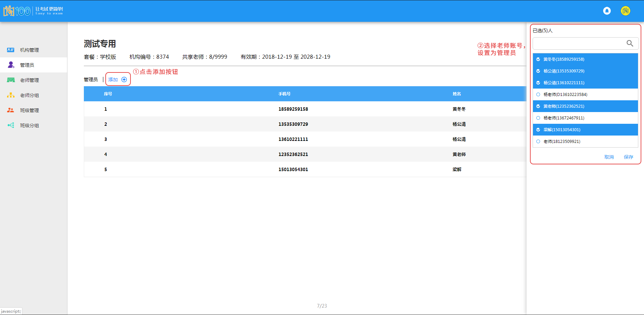
Task: Click the search magnifier icon
Action: click(630, 44)
